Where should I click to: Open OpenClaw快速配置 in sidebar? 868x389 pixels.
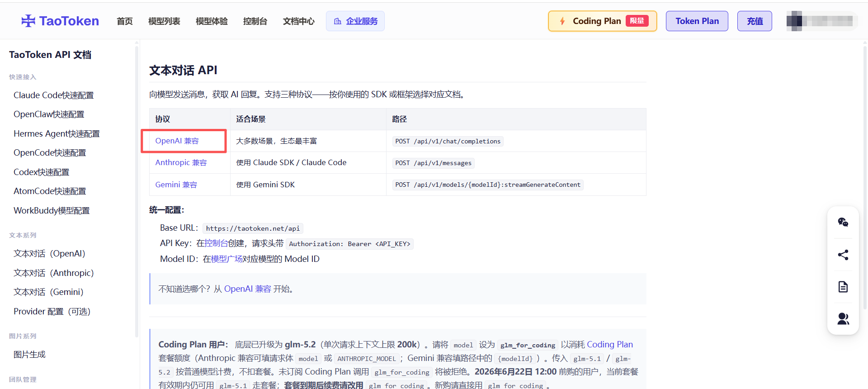49,114
